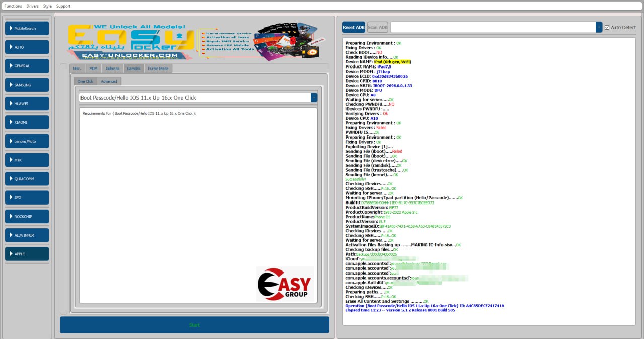Click the 'Exploiting Device [1]' log line
The height and width of the screenshot is (339, 644).
369,147
